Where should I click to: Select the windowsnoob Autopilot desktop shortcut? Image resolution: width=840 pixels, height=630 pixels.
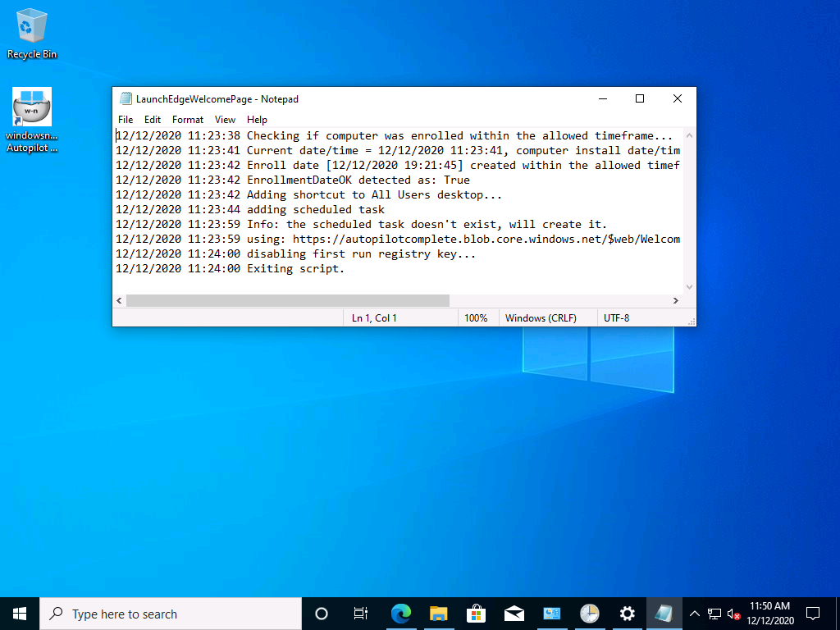click(32, 120)
